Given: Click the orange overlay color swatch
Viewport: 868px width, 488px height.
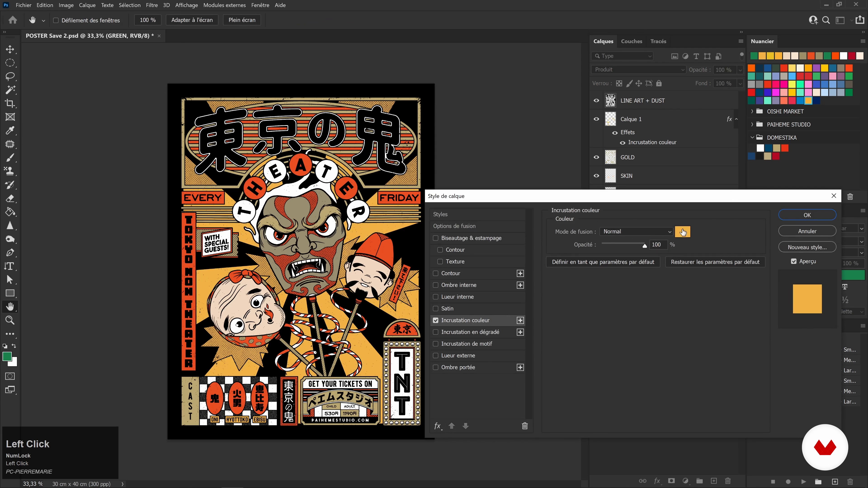Looking at the screenshot, I should point(682,231).
